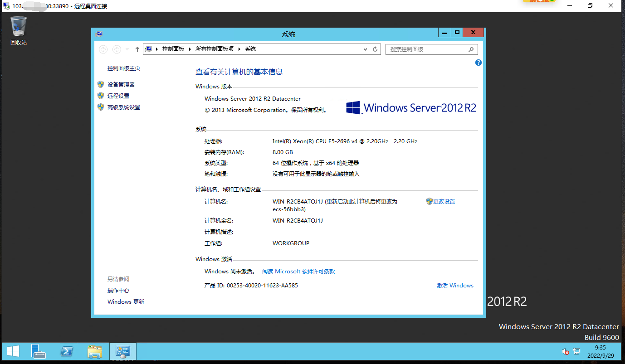Click the WORKGROUP workgroup value

[291, 243]
